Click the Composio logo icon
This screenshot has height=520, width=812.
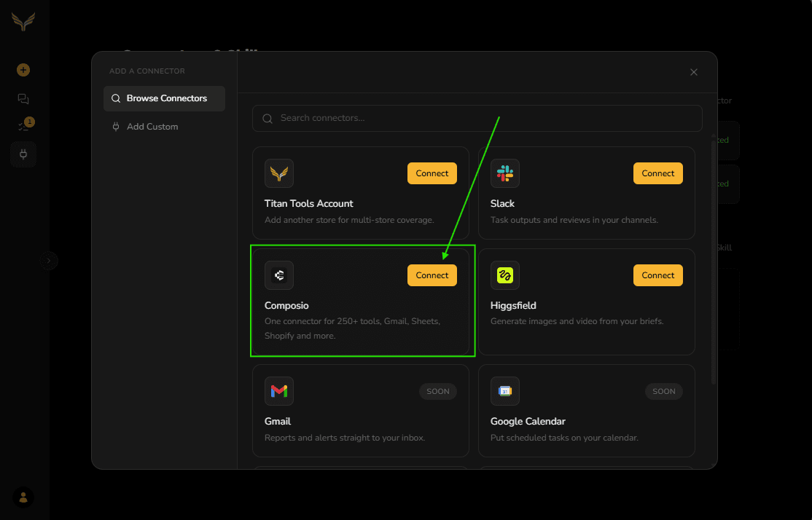point(279,275)
